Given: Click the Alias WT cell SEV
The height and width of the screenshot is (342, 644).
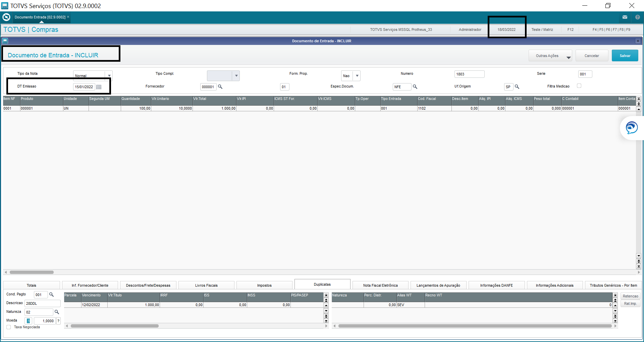Looking at the screenshot, I should (x=411, y=305).
